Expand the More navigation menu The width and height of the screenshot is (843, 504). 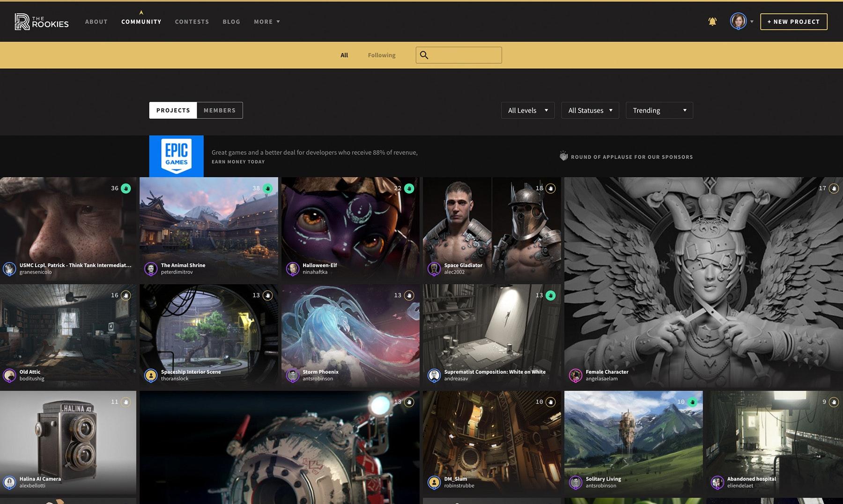point(266,22)
